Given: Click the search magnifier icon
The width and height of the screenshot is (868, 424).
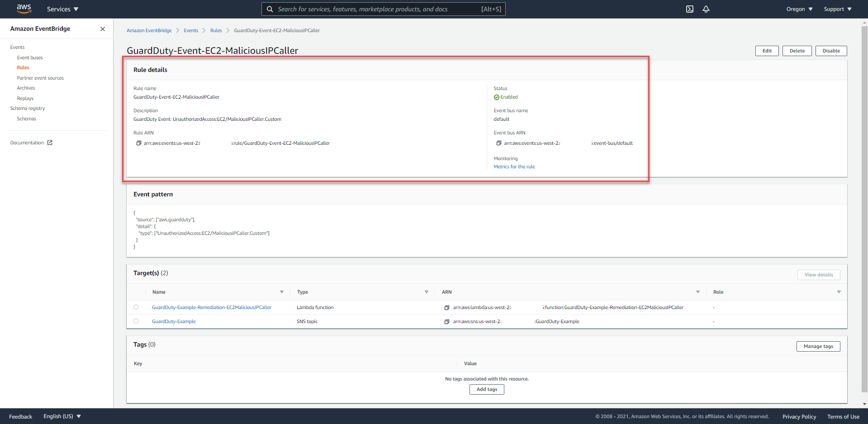Looking at the screenshot, I should (x=270, y=9).
